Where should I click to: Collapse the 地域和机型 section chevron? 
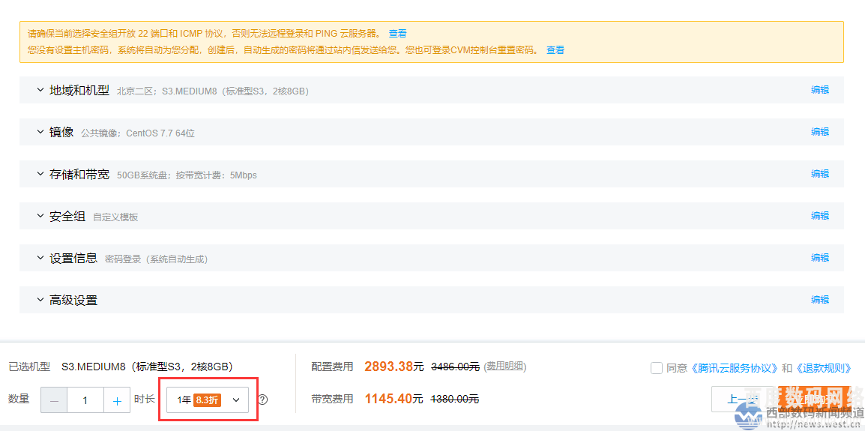point(40,90)
